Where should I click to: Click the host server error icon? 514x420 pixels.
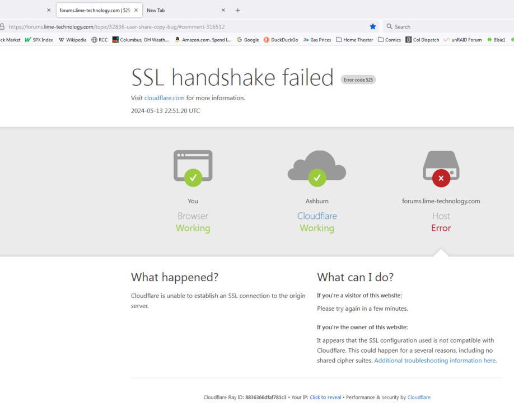441,169
